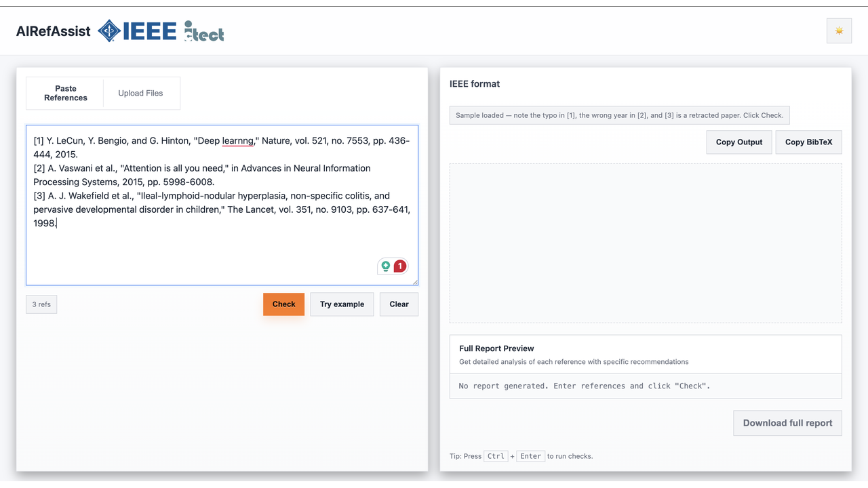Switch to the Paste References tab

tap(66, 94)
